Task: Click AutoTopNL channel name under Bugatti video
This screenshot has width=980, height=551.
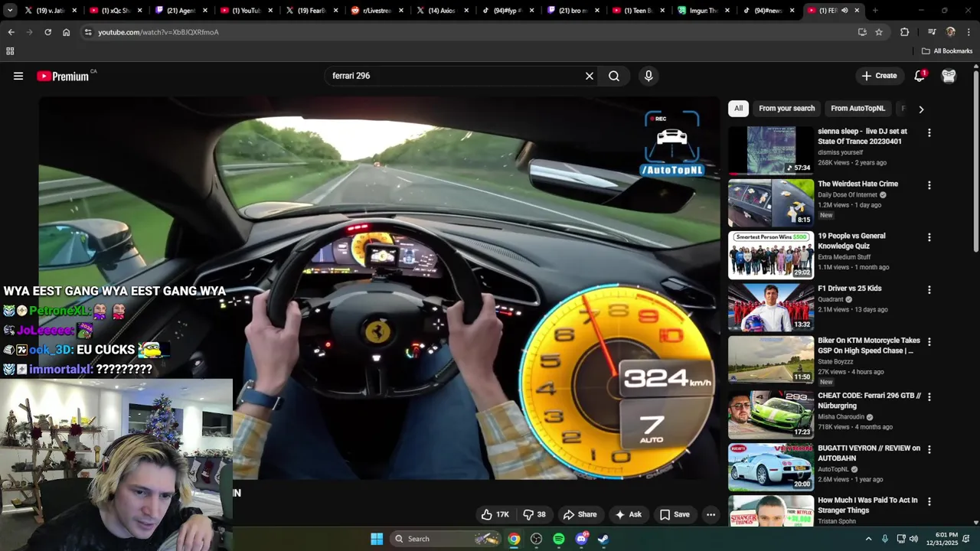Action: (833, 469)
